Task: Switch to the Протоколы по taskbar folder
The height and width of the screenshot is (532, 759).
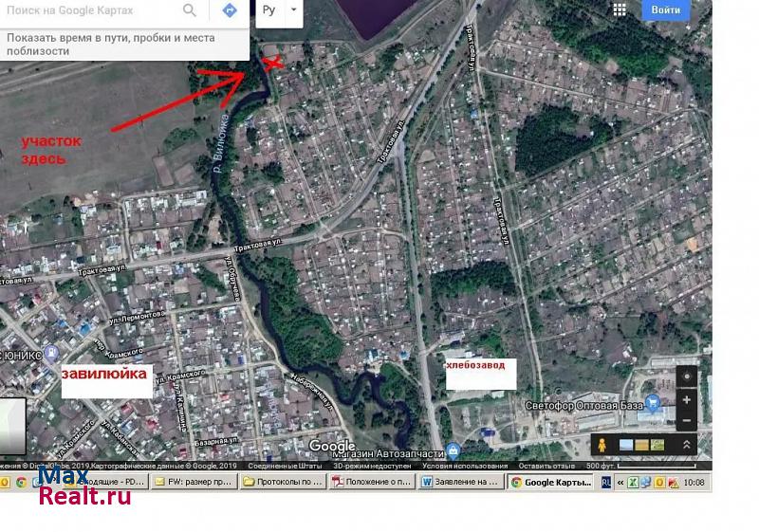Action: point(281,482)
